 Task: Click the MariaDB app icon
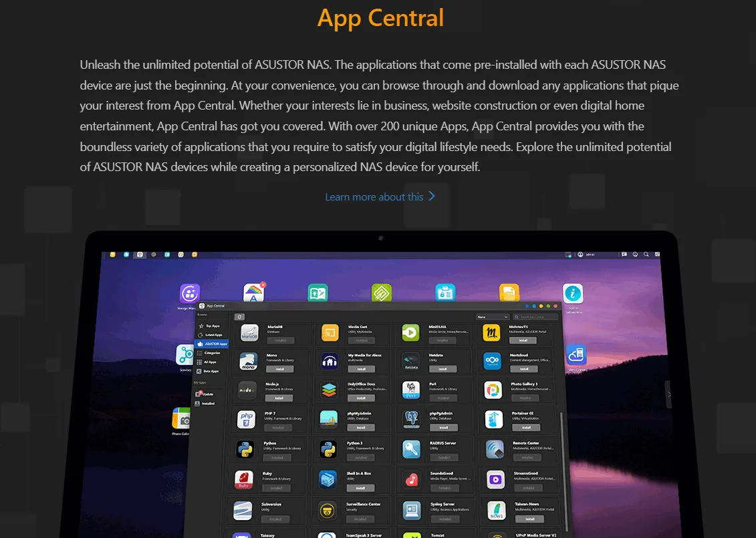point(249,333)
